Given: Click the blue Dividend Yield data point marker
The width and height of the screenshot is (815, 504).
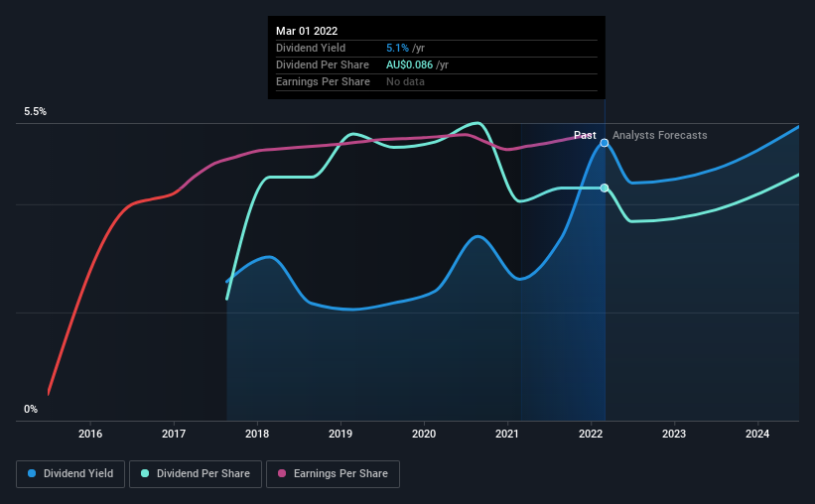Looking at the screenshot, I should (604, 143).
